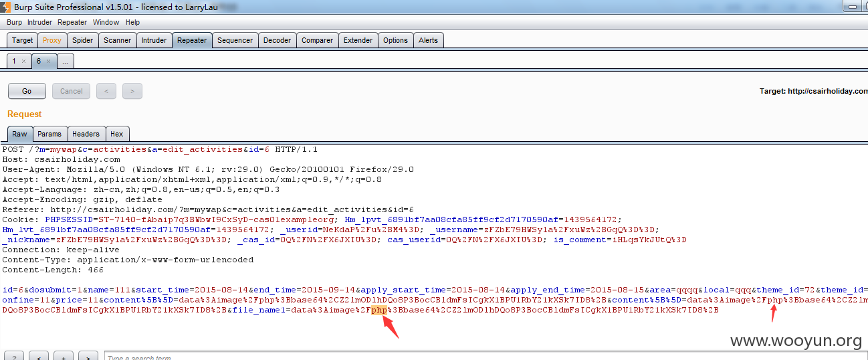Select repeater request tab 6
Screen dimensions: 868x360
(x=39, y=61)
